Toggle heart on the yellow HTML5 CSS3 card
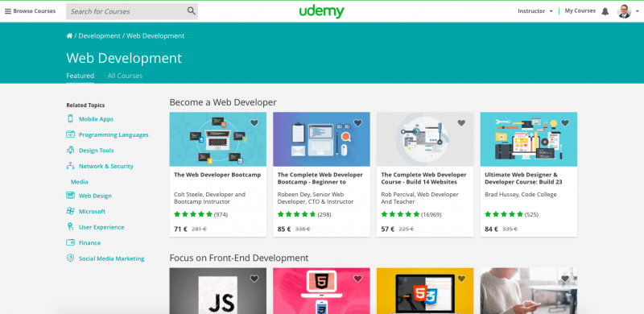Image resolution: width=644 pixels, height=314 pixels. [461, 279]
